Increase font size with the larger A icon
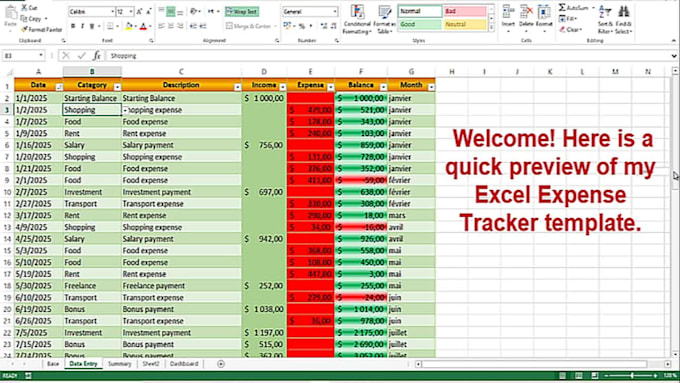 pyautogui.click(x=140, y=12)
